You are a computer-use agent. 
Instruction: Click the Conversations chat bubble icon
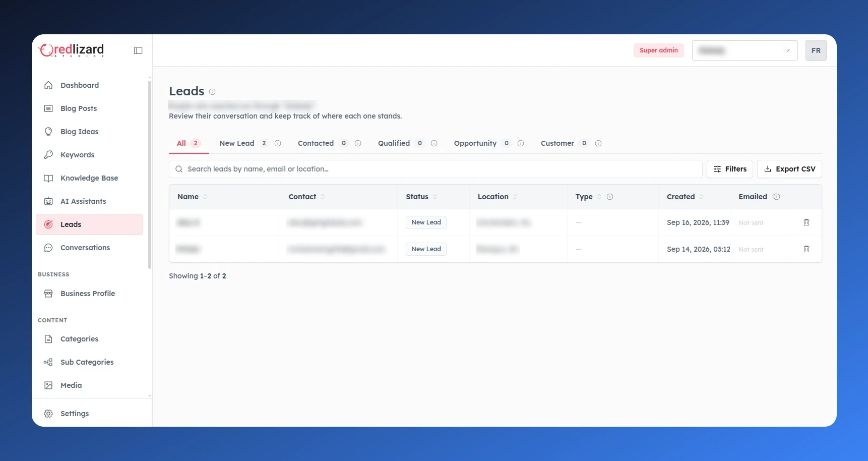[x=48, y=248]
